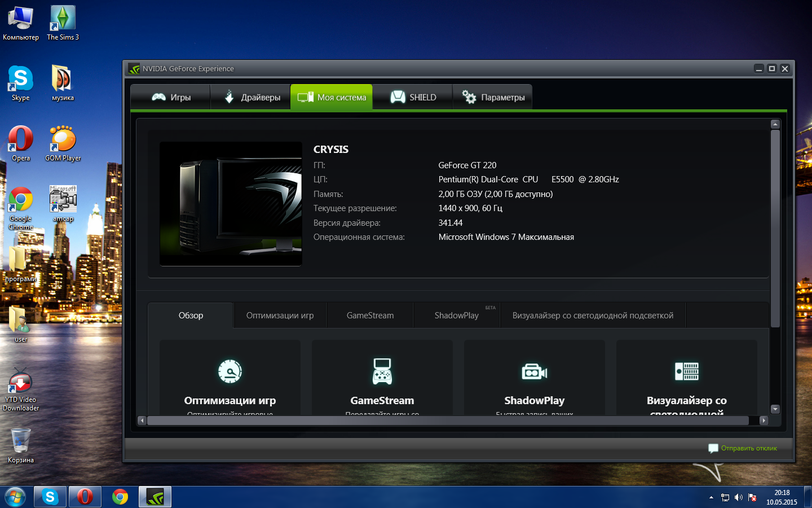
Task: Click Opera on the taskbar
Action: pos(85,497)
